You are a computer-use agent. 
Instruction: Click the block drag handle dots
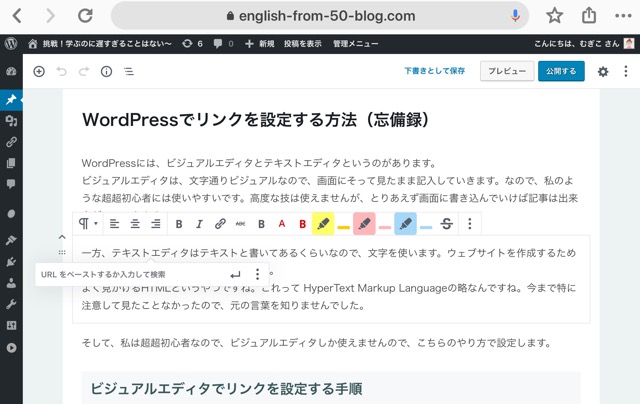[x=62, y=252]
